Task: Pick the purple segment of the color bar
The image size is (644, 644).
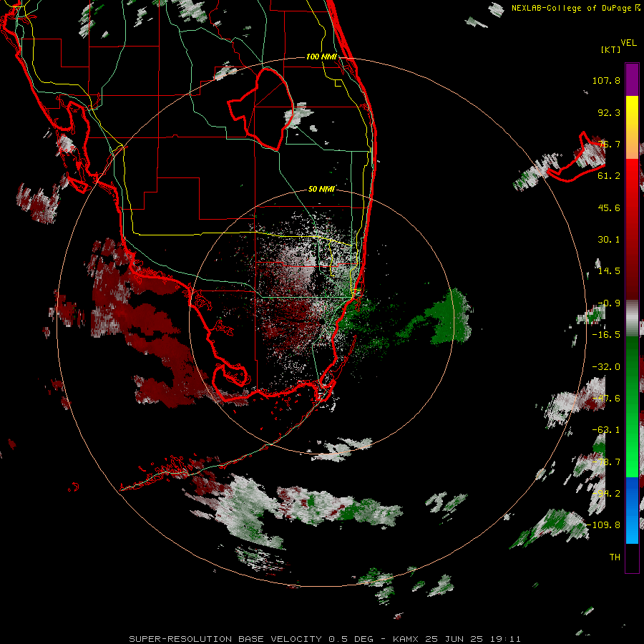Action: [632, 79]
